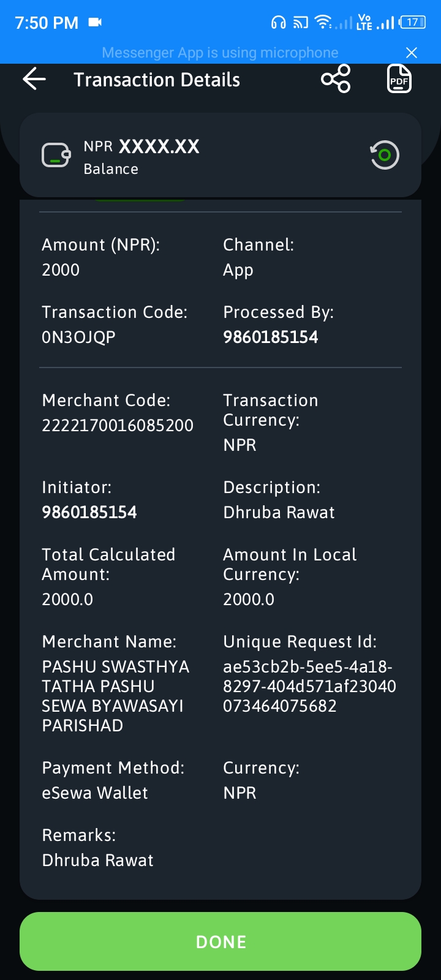Tap the battery indicator icon
441x980 pixels.
click(x=413, y=23)
